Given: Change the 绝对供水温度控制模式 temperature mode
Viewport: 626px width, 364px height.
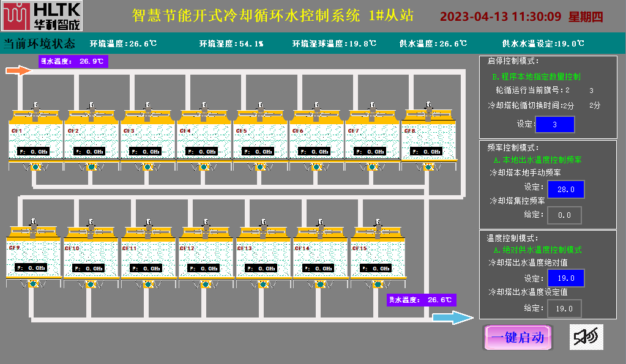Looking at the screenshot, I should 537,250.
